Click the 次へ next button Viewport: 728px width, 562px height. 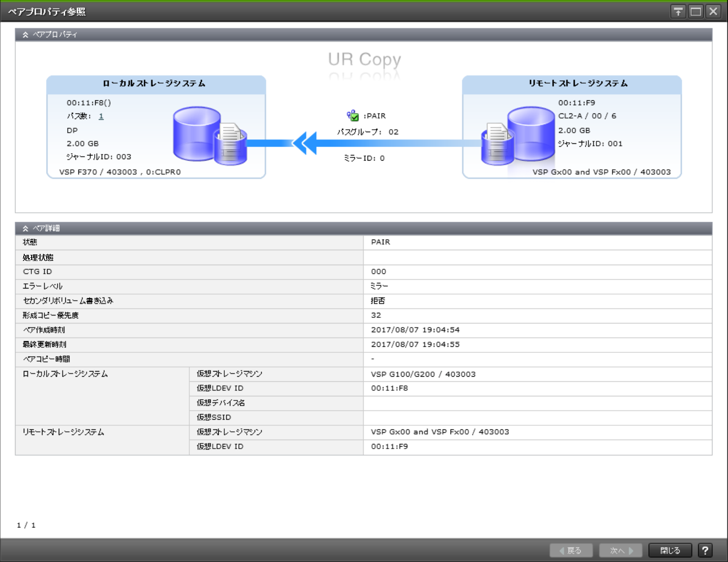(x=620, y=550)
